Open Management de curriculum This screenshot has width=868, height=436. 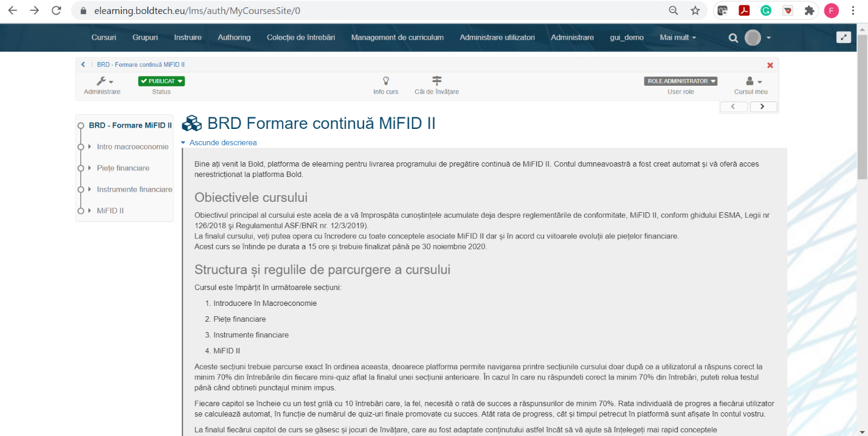pos(398,37)
